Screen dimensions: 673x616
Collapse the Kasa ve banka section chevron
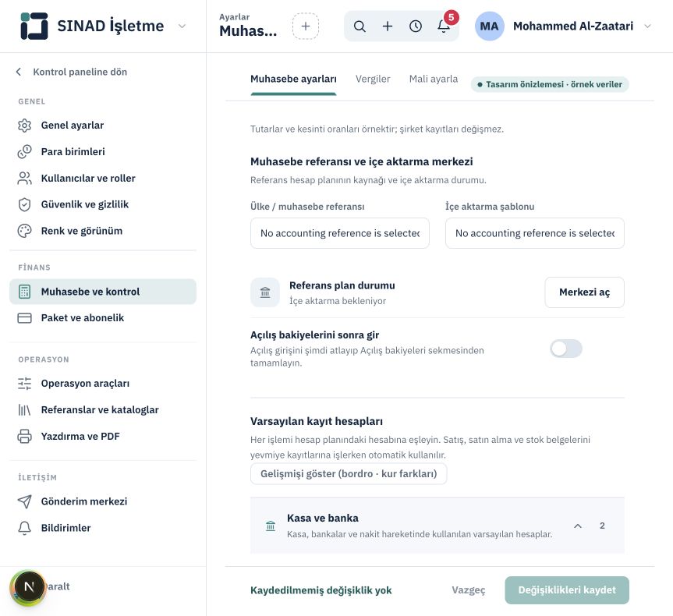pos(578,526)
